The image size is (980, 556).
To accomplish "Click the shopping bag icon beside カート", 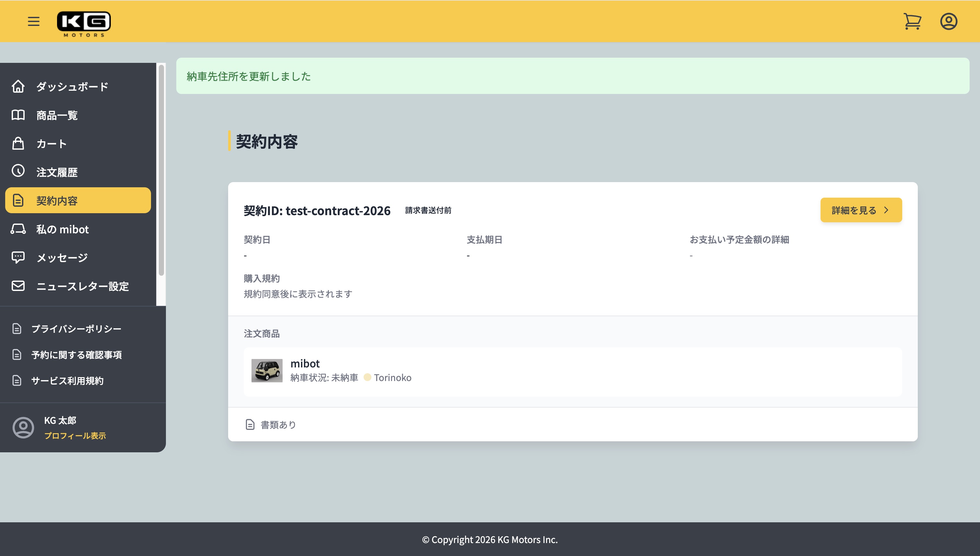I will point(17,143).
